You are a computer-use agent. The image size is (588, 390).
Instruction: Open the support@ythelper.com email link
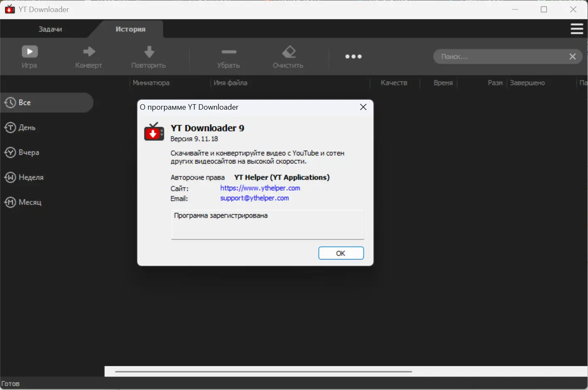pyautogui.click(x=254, y=198)
